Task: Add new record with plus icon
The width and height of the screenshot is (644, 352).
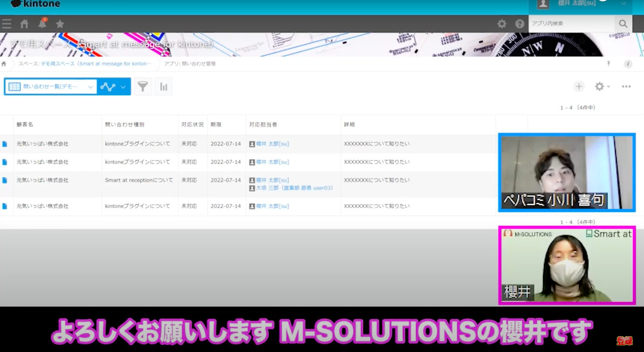Action: [579, 86]
